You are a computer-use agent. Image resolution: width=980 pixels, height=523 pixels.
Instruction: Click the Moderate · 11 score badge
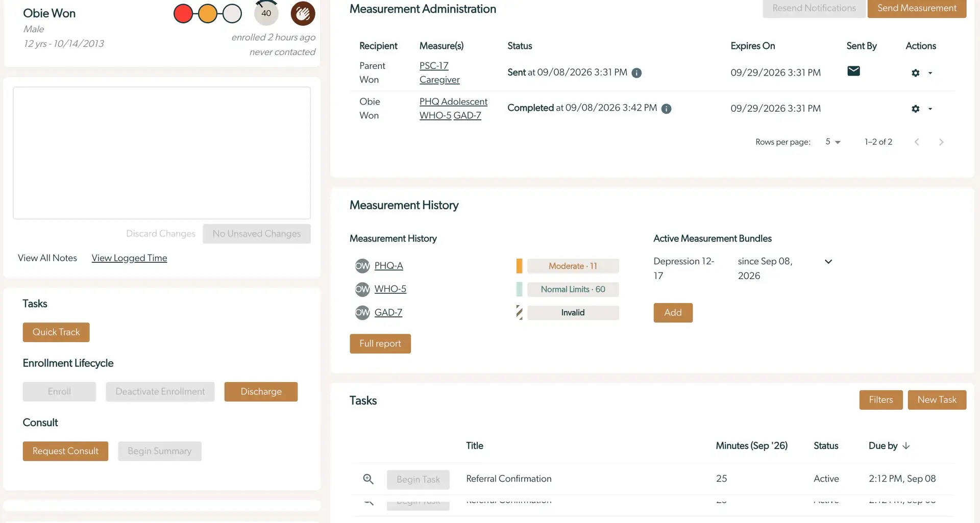click(x=573, y=266)
